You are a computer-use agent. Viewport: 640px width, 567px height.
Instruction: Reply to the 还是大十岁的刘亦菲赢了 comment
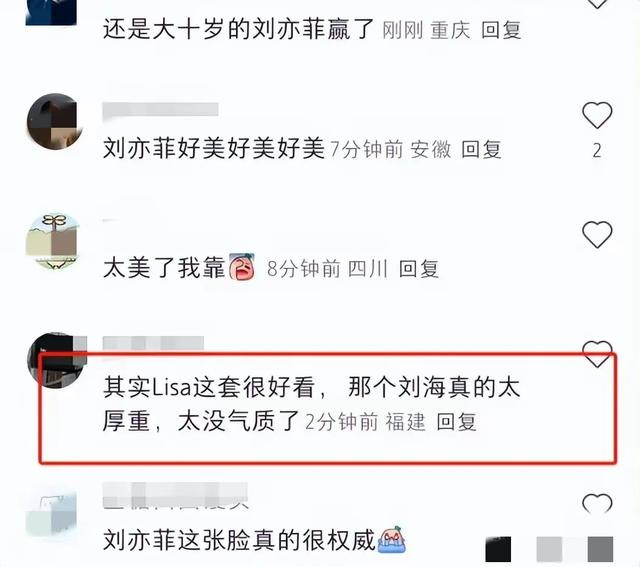pos(501,30)
